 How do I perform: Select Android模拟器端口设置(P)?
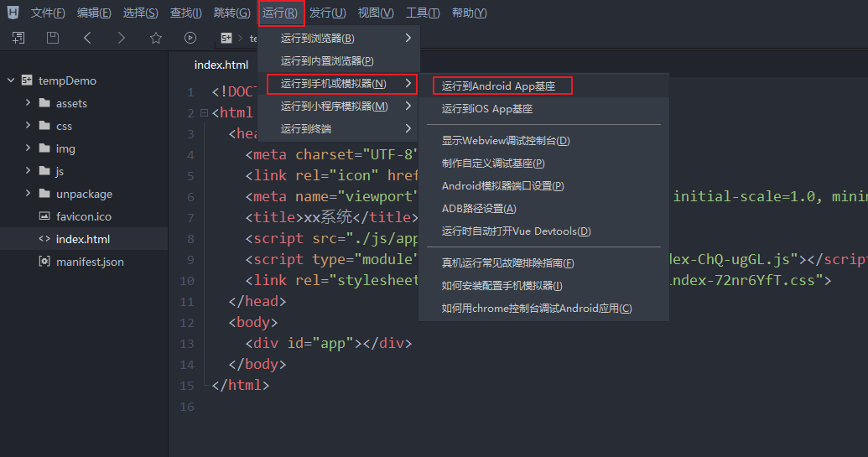coord(543,186)
